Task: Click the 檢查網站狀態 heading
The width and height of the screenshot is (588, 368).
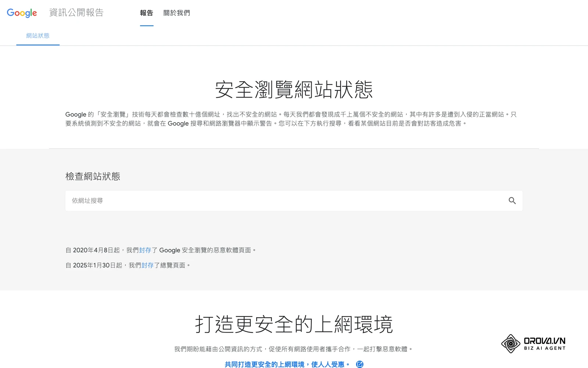Action: coord(93,176)
